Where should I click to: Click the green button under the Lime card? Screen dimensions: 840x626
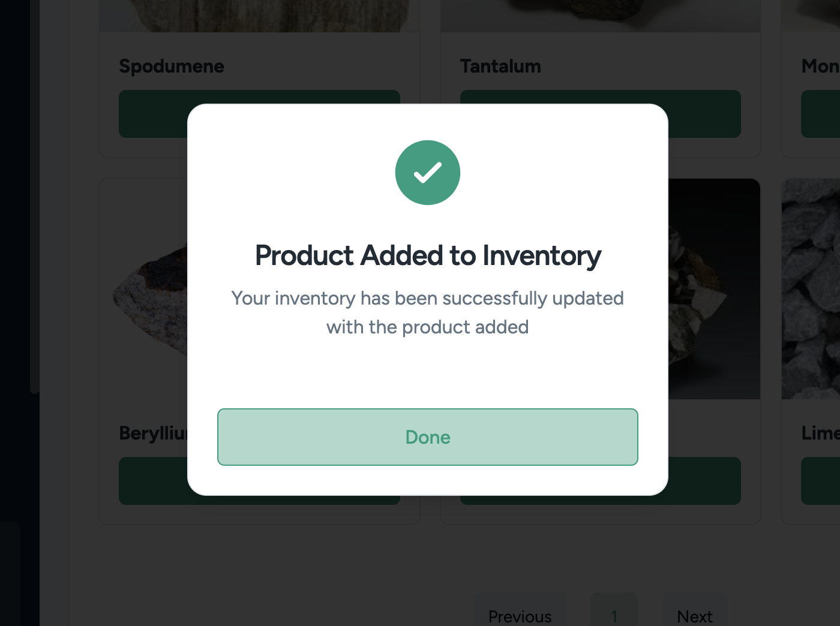click(x=820, y=481)
